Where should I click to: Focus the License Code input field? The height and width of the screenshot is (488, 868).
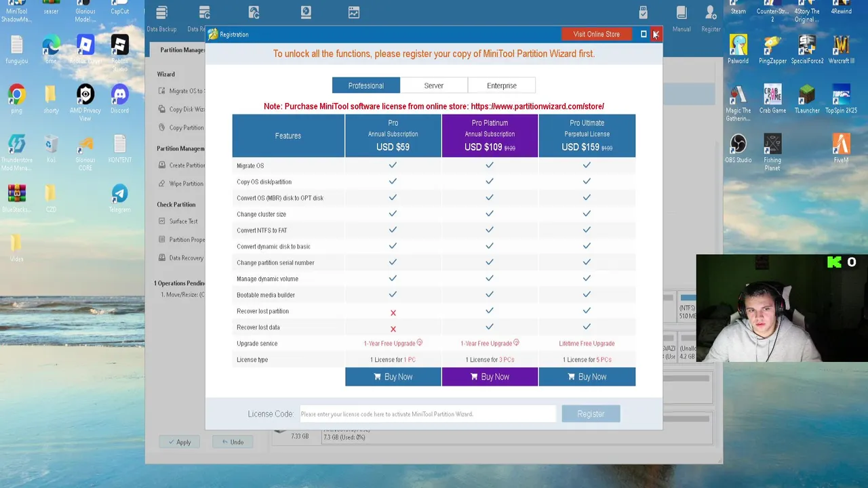[428, 413]
